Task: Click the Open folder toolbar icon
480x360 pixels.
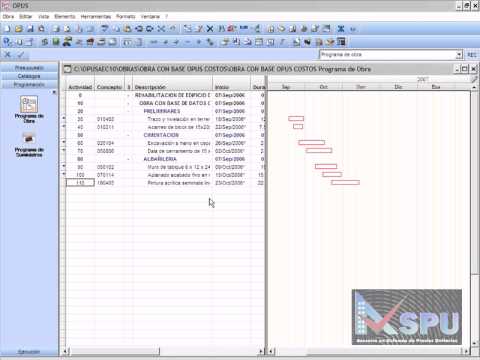Action: pyautogui.click(x=19, y=29)
